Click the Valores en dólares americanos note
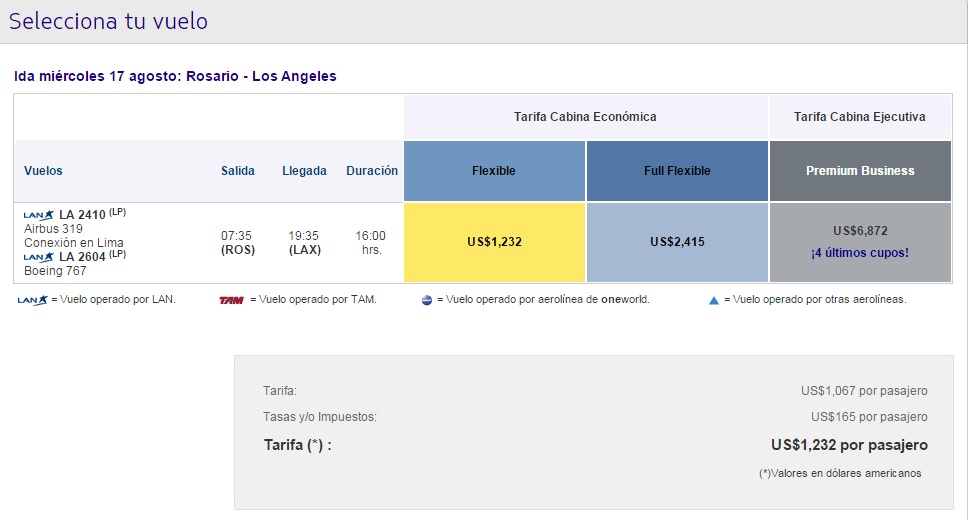This screenshot has height=520, width=968. [840, 473]
